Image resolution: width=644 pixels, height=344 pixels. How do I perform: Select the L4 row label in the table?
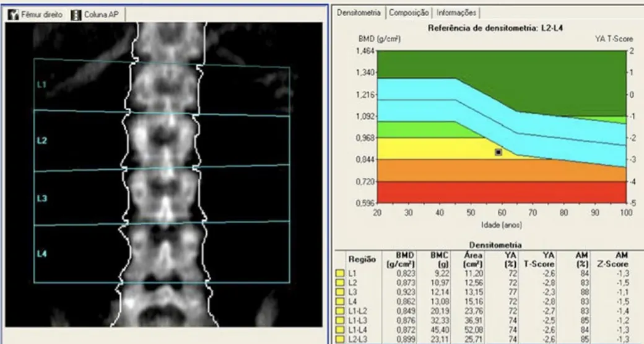click(352, 302)
